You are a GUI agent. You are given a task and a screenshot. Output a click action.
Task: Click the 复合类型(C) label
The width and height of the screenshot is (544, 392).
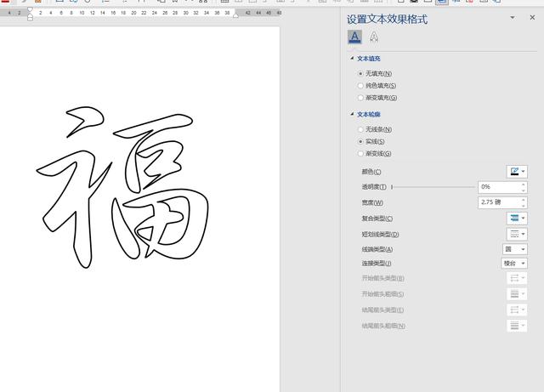coord(377,219)
